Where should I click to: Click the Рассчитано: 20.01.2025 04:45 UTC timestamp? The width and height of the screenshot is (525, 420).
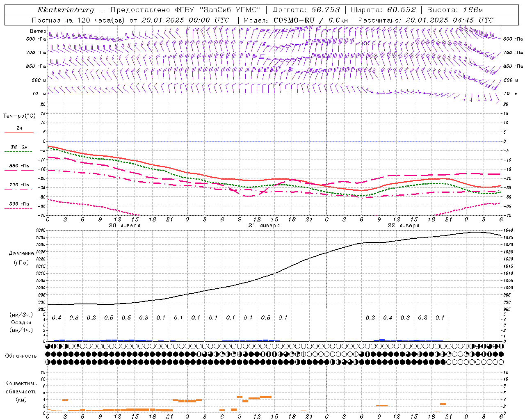click(x=426, y=20)
